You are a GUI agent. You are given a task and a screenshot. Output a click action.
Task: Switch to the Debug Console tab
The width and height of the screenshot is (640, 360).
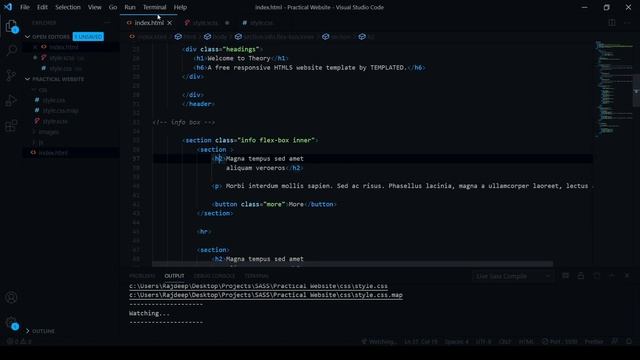pyautogui.click(x=214, y=276)
